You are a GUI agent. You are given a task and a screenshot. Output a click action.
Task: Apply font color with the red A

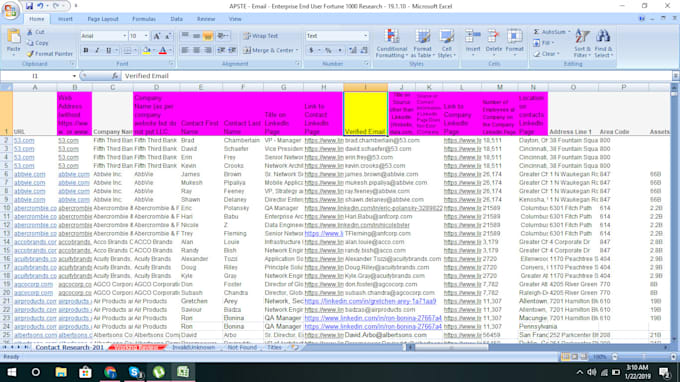pos(163,51)
